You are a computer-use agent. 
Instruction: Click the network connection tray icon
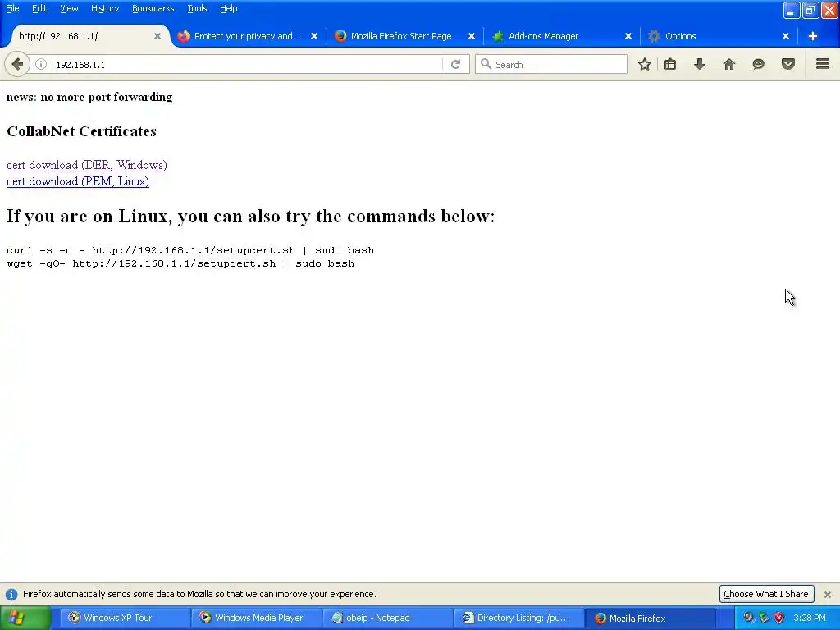pos(764,619)
